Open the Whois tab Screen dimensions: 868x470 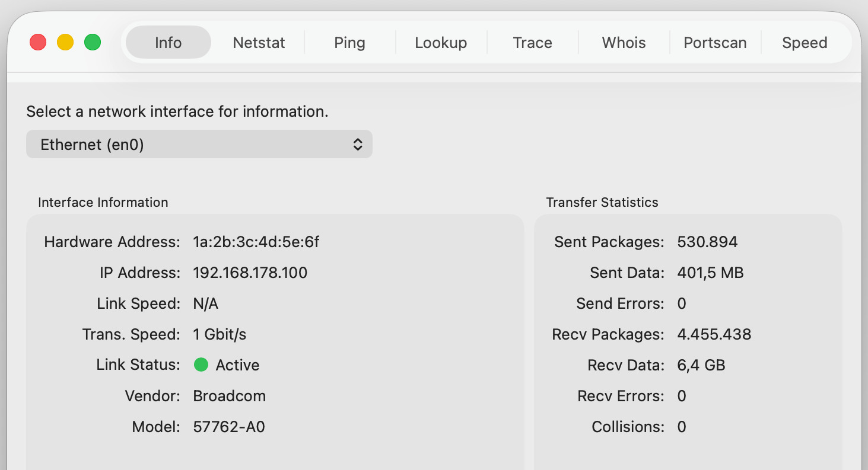[624, 43]
